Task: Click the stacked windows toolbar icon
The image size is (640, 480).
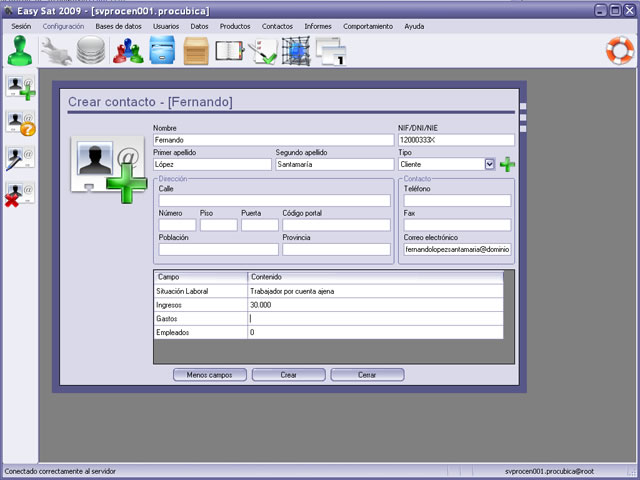Action: pos(331,51)
